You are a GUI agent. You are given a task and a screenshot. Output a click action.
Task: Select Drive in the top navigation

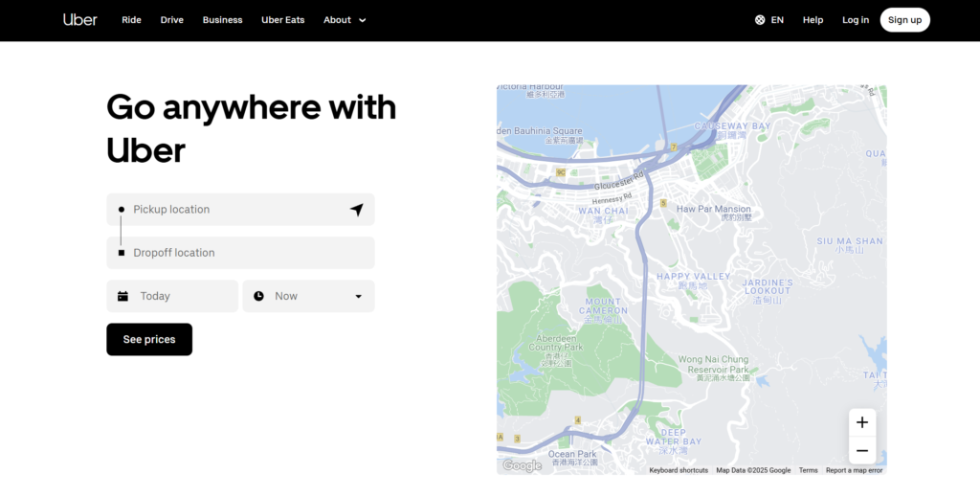172,20
